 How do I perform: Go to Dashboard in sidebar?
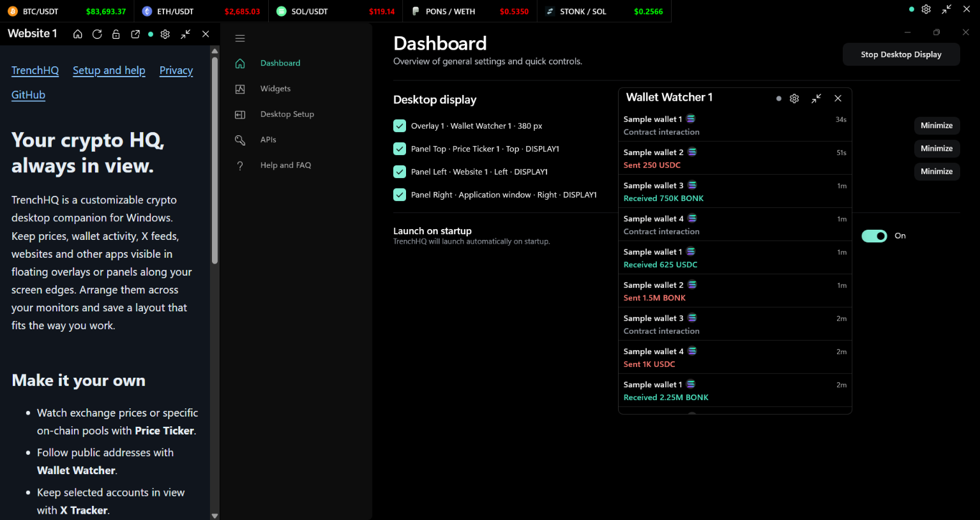point(280,63)
